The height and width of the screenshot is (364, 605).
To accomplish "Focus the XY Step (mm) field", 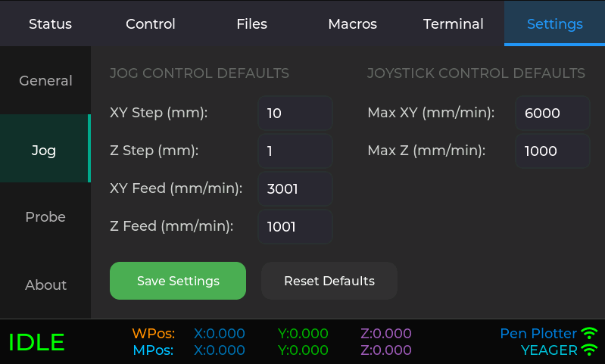I will pyautogui.click(x=295, y=114).
